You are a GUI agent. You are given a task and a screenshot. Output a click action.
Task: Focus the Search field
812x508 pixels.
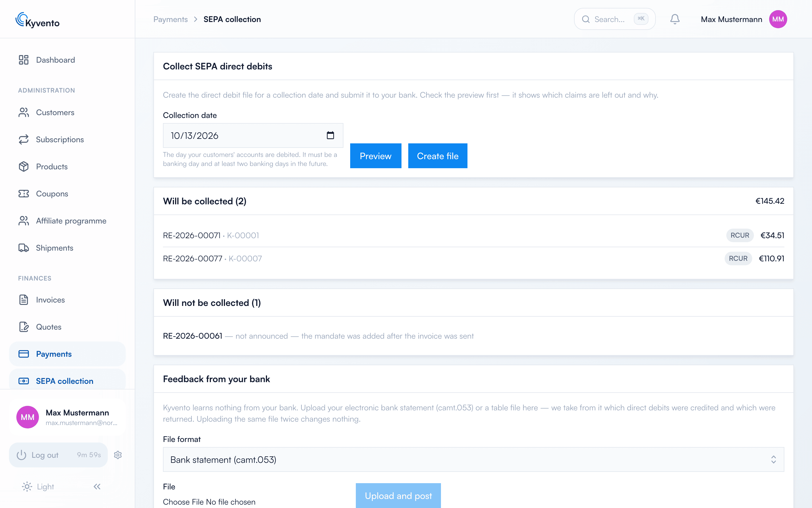(x=614, y=19)
